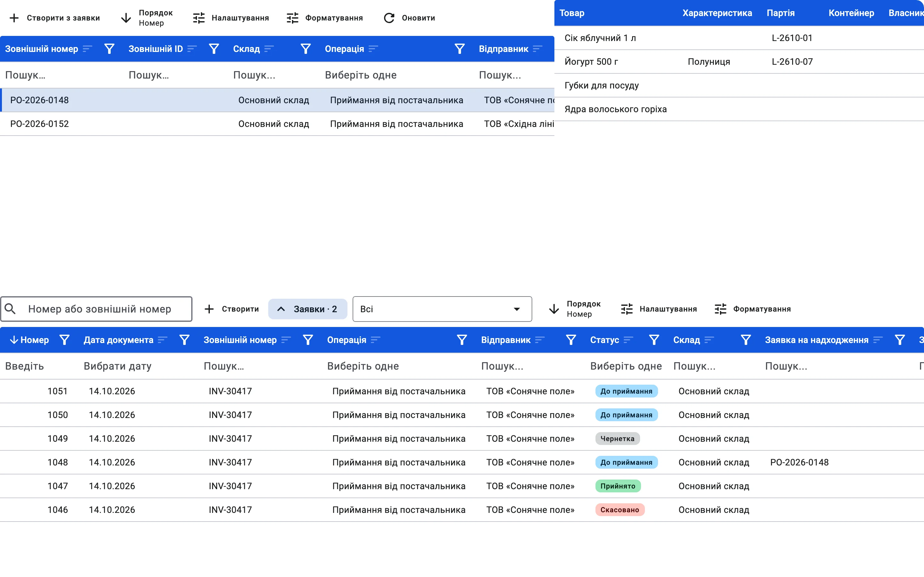Click the Товар column header
The height and width of the screenshot is (577, 924).
click(x=572, y=13)
